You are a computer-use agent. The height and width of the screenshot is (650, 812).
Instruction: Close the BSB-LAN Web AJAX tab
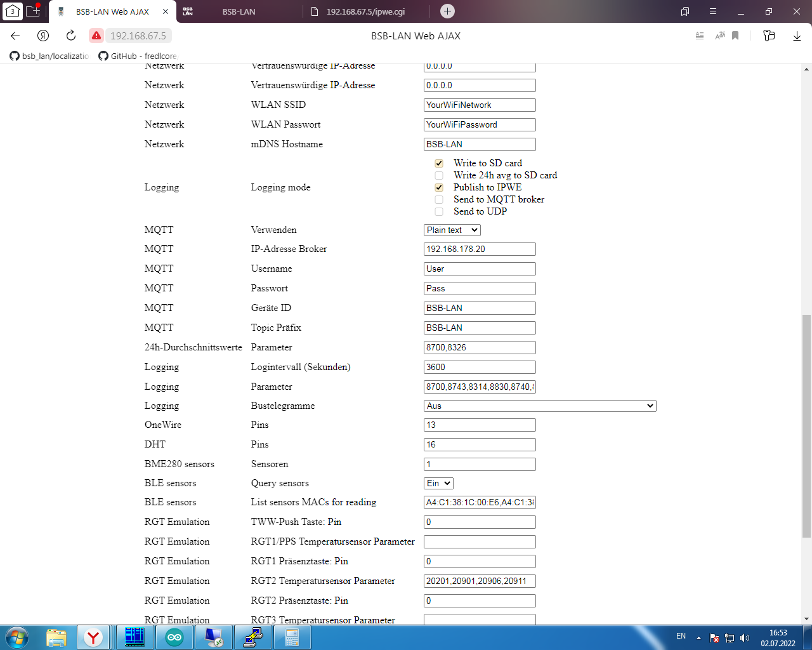click(x=166, y=11)
